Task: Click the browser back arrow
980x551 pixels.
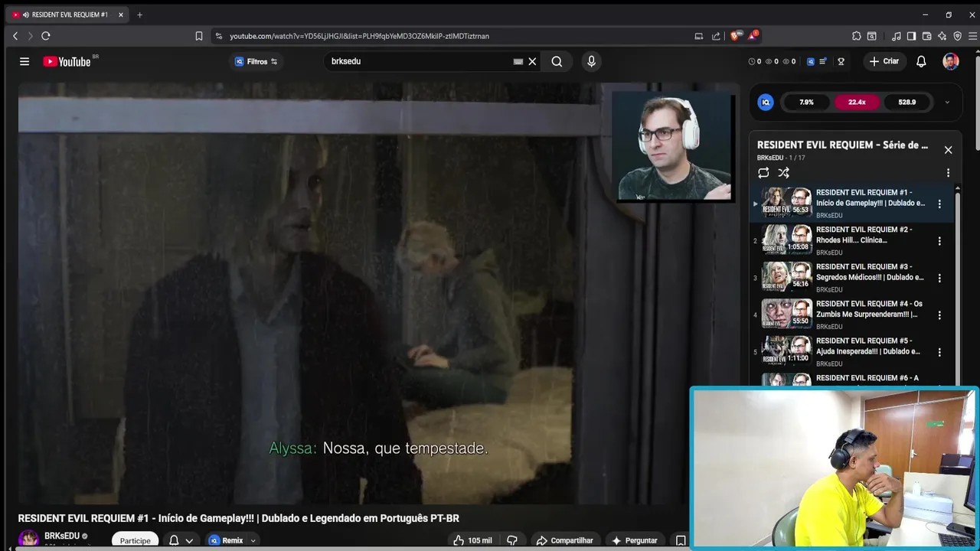Action: 15,36
